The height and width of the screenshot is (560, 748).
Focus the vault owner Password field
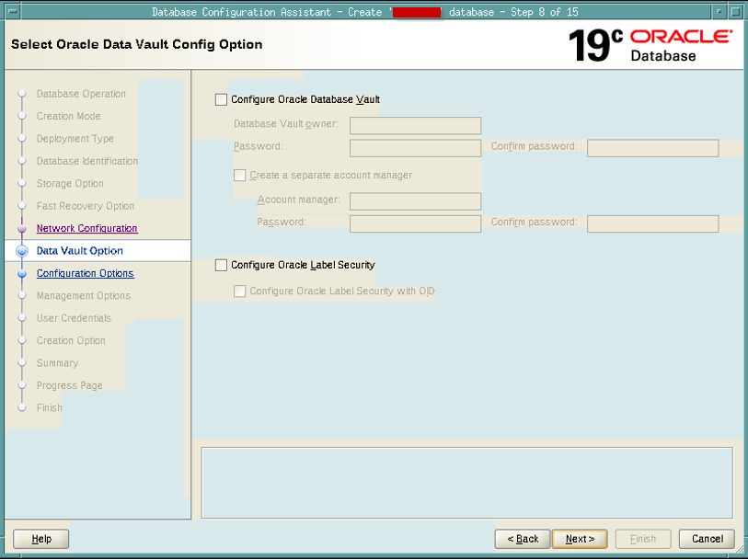tap(415, 148)
